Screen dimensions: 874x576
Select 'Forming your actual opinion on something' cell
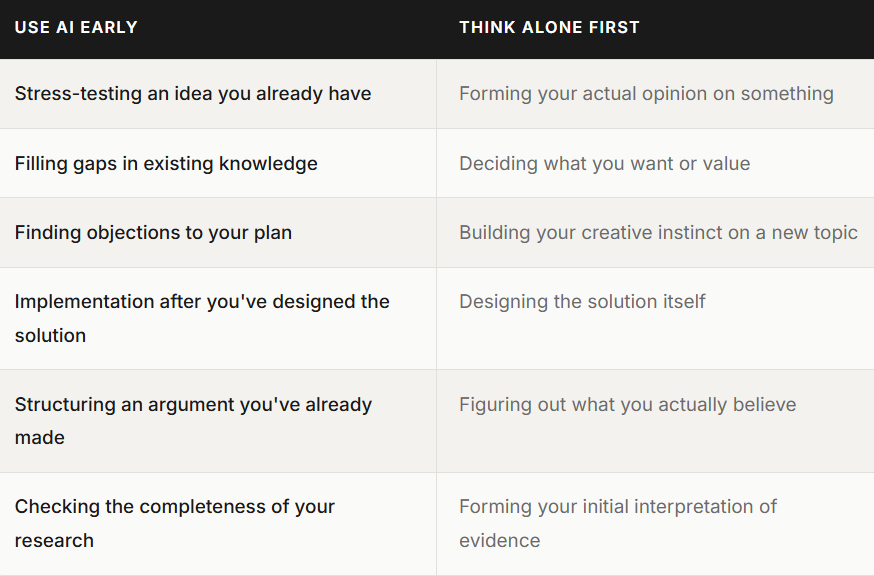point(656,94)
